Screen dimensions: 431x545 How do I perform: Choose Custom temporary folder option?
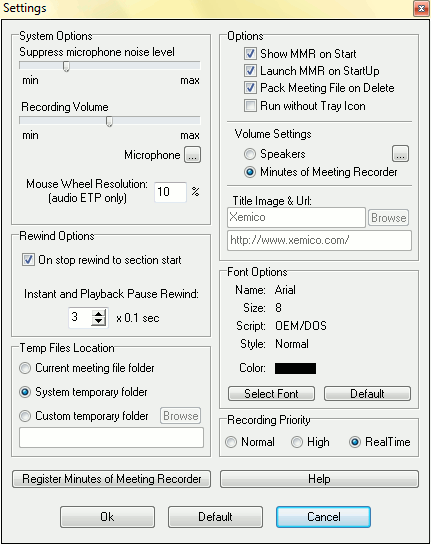(25, 416)
